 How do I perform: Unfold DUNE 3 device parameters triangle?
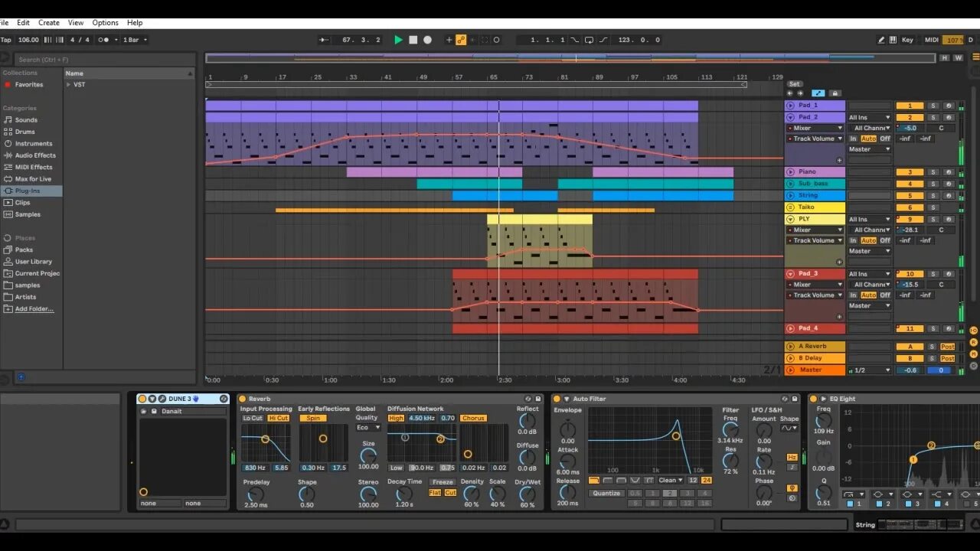(x=152, y=399)
